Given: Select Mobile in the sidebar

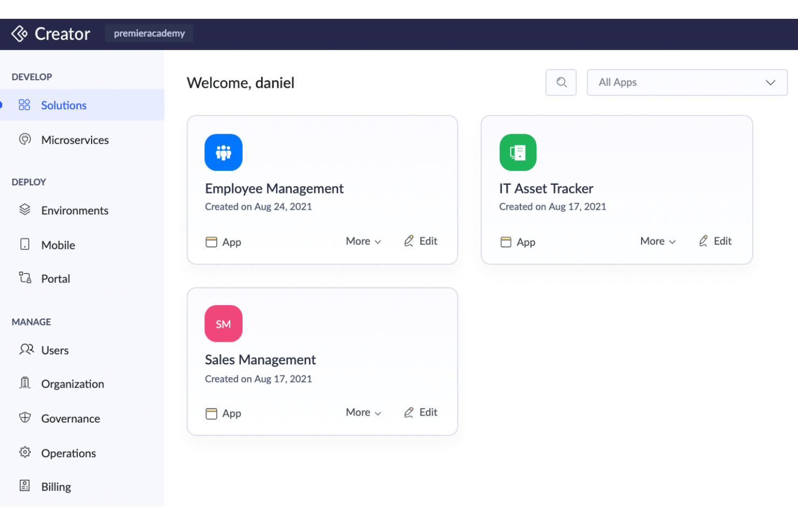Looking at the screenshot, I should click(58, 245).
